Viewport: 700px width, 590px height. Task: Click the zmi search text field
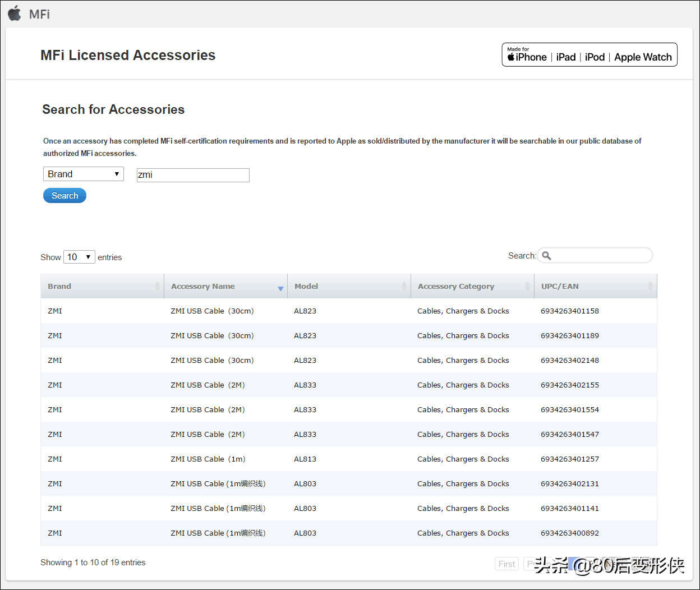point(193,175)
